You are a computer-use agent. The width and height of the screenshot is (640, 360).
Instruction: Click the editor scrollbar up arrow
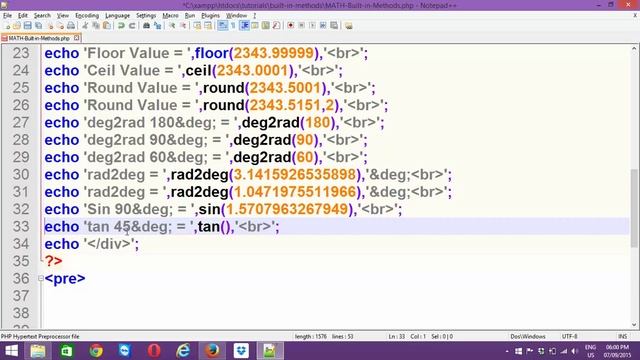(x=634, y=49)
